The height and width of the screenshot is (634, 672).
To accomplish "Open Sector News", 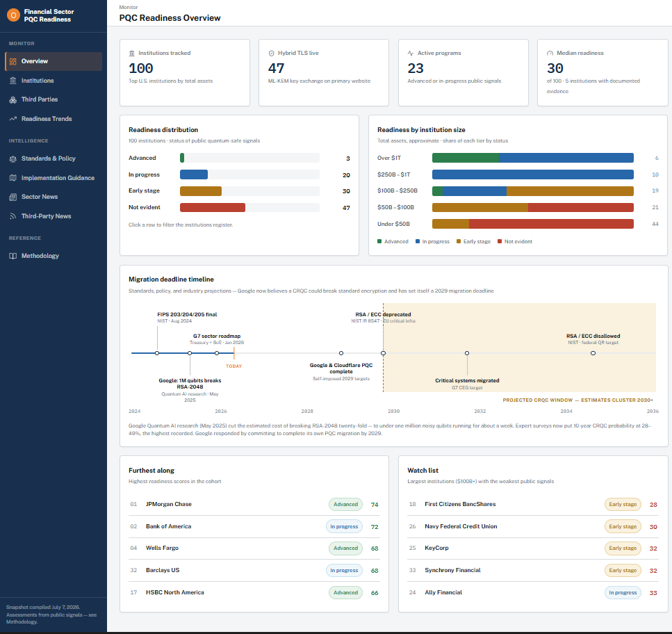I will click(54, 197).
